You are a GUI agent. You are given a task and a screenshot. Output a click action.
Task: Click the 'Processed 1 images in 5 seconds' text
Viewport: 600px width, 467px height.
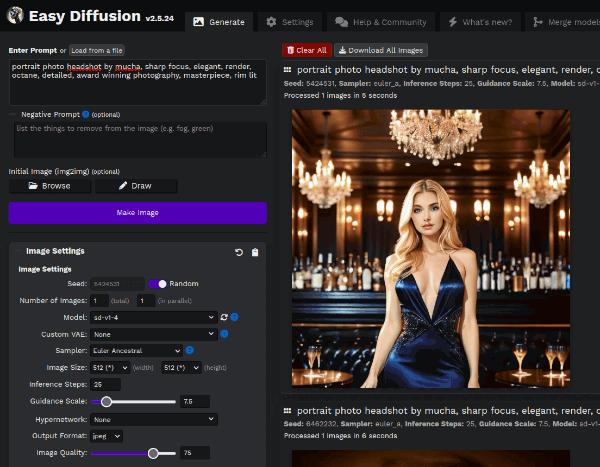coord(341,95)
